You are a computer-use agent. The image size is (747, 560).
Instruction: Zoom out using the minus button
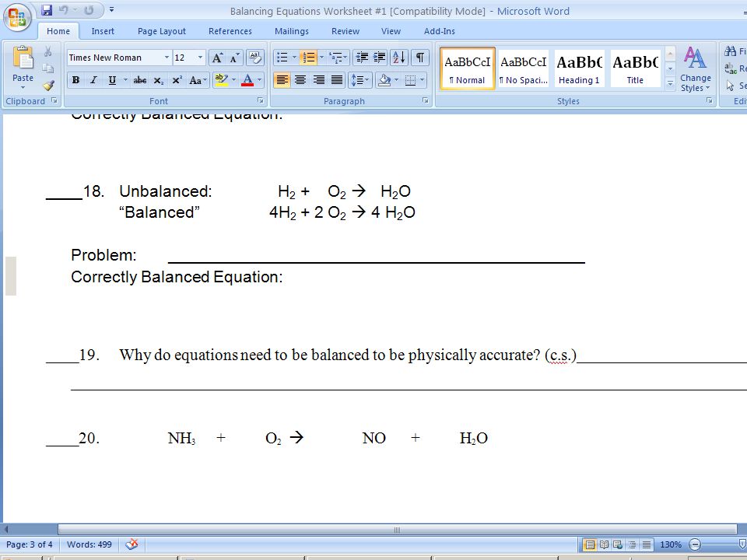coord(695,544)
